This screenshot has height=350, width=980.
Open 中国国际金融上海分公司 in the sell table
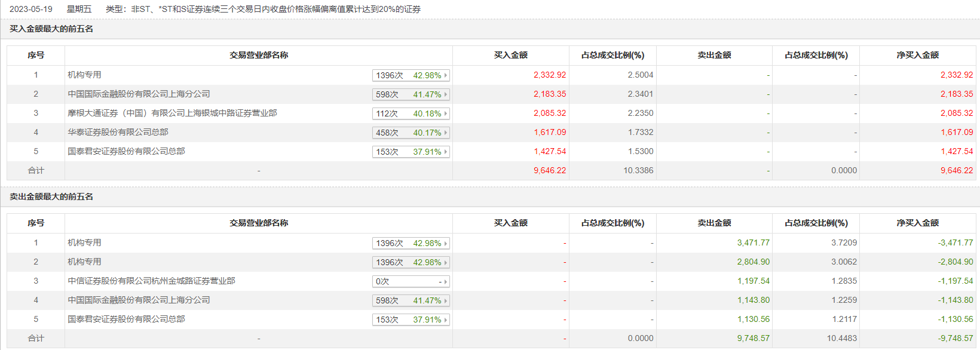coord(139,300)
